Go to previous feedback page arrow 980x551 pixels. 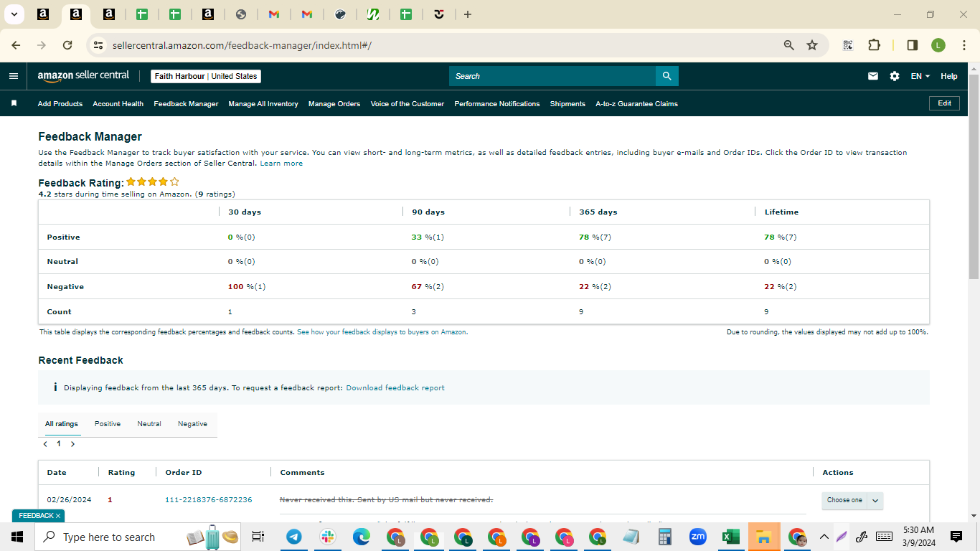coord(46,444)
